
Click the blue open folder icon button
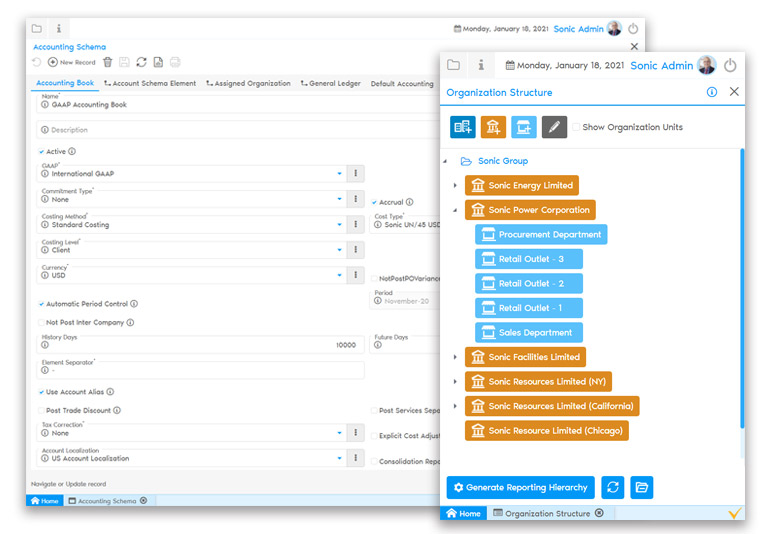coord(642,487)
